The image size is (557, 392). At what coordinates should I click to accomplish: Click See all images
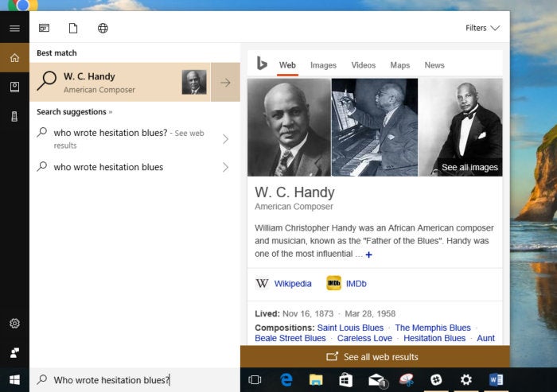pos(469,167)
